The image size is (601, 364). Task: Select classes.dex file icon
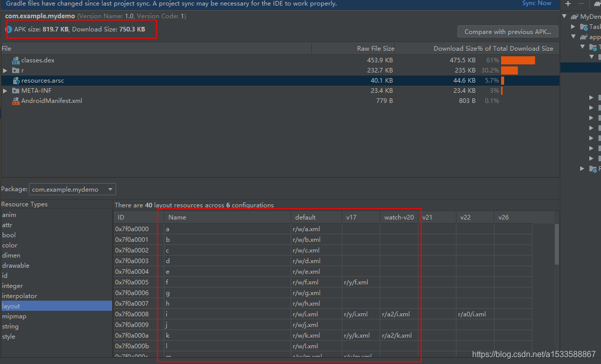[16, 60]
